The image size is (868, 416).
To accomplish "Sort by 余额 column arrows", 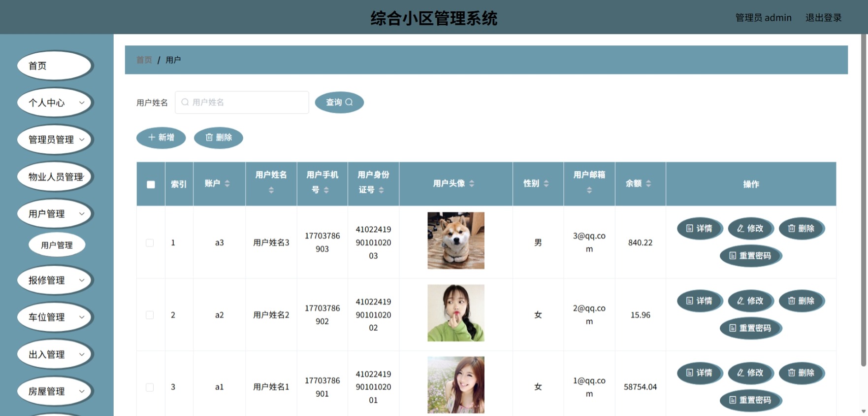I will pos(648,183).
